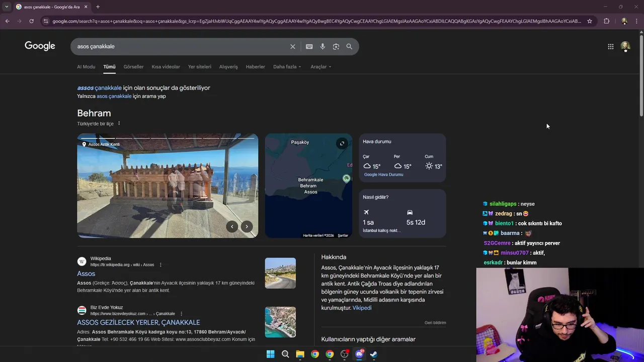Open a new browser tab with plus icon
Screen dimensions: 644x362
click(x=98, y=7)
